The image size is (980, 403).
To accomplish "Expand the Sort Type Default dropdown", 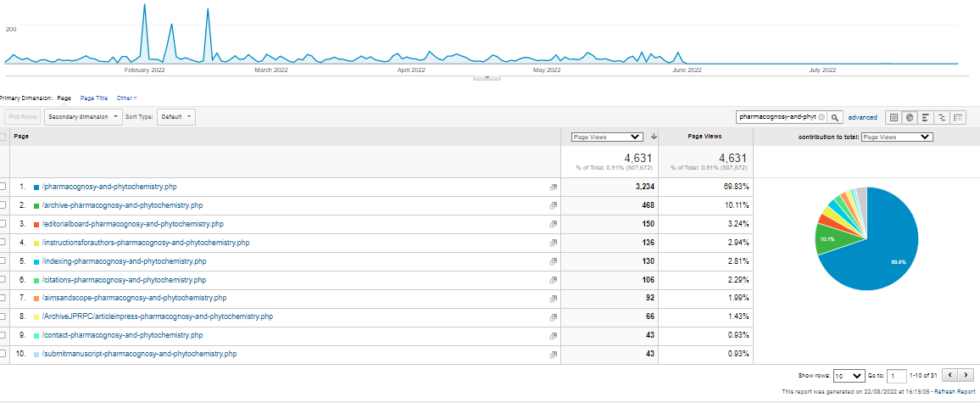I will tap(176, 117).
